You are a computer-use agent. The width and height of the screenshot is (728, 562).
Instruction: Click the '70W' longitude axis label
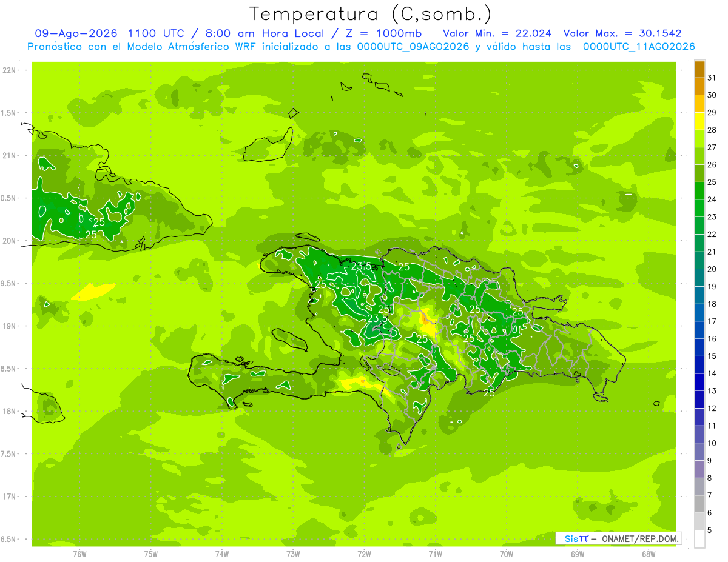click(x=507, y=554)
